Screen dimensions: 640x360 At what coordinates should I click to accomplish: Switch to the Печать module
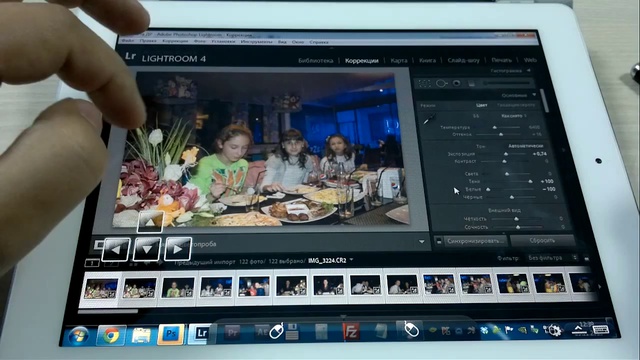tap(501, 60)
